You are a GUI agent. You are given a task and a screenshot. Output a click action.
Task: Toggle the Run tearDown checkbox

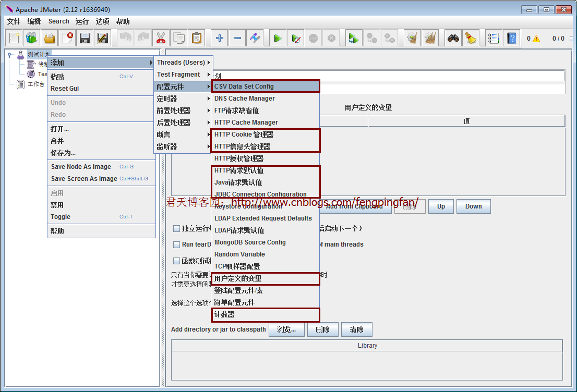point(177,244)
